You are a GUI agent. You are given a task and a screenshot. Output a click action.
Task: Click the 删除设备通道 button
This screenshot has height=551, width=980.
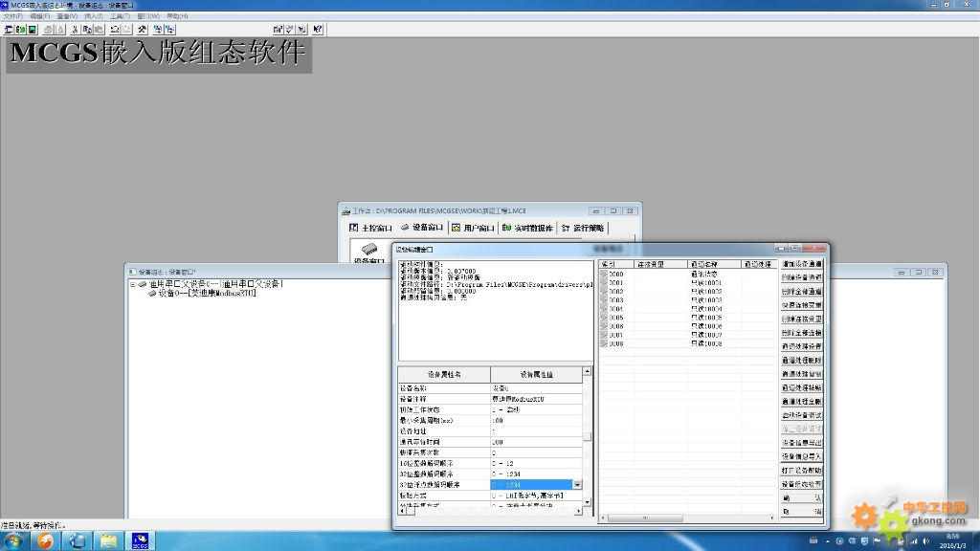pyautogui.click(x=802, y=278)
